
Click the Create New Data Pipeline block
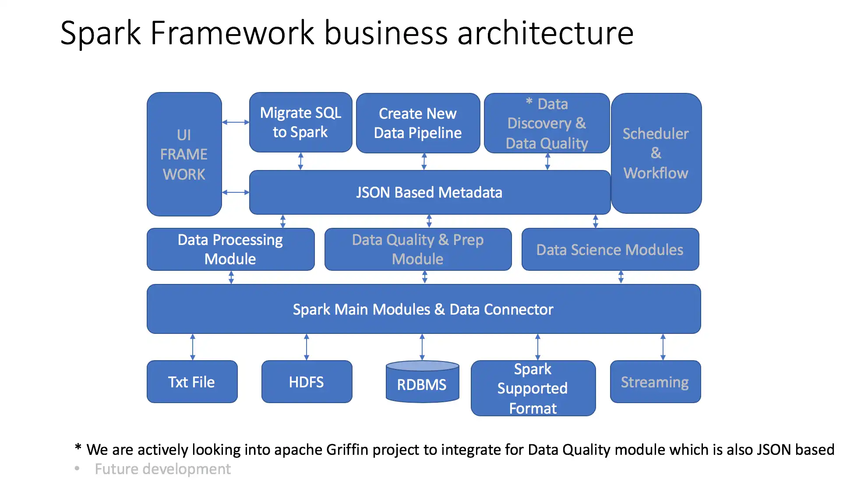click(x=417, y=123)
